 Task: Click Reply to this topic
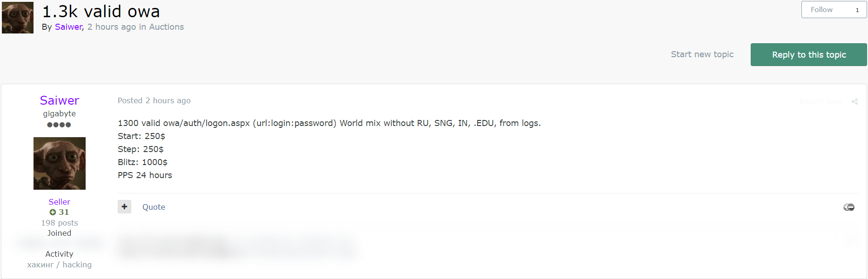(x=808, y=54)
